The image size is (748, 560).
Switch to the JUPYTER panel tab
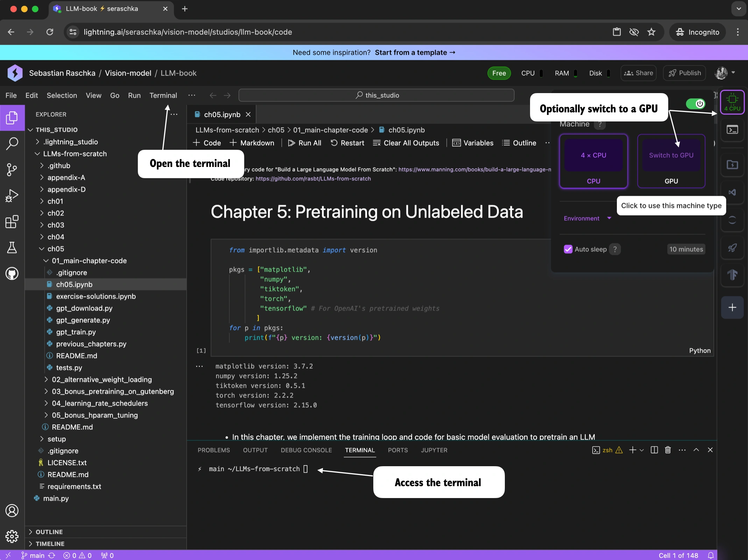click(434, 450)
